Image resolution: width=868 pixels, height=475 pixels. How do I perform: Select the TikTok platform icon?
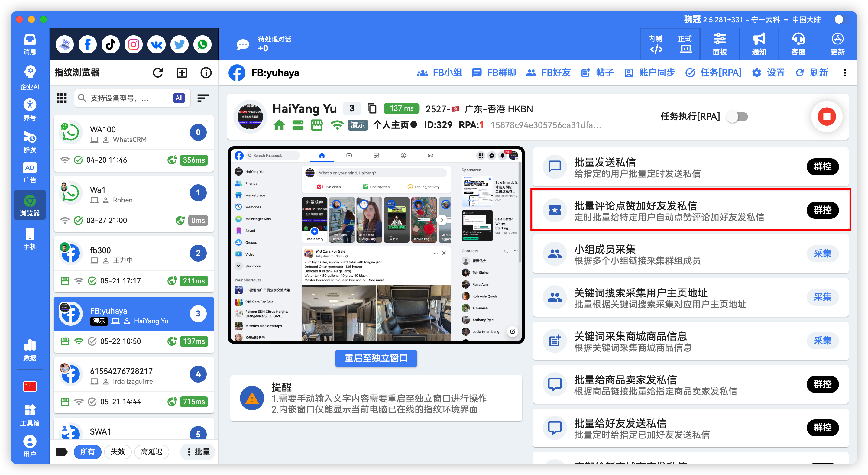[110, 44]
